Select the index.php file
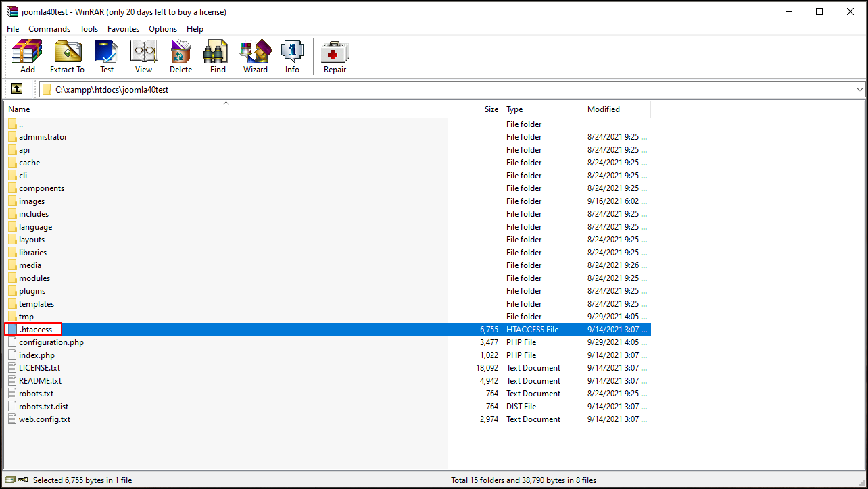The height and width of the screenshot is (489, 868). [x=37, y=355]
